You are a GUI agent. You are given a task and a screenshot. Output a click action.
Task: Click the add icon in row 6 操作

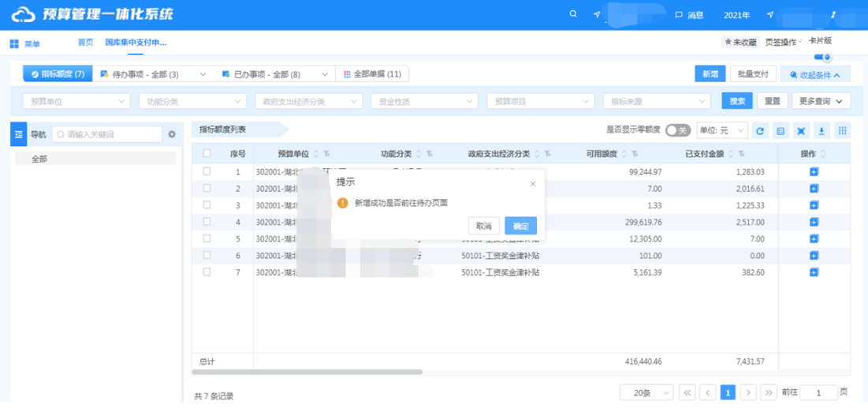click(814, 256)
